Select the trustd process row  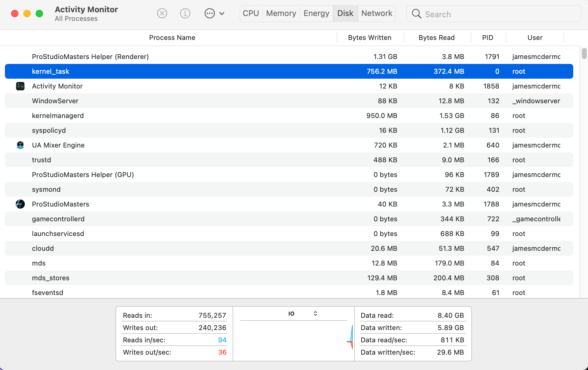(289, 160)
